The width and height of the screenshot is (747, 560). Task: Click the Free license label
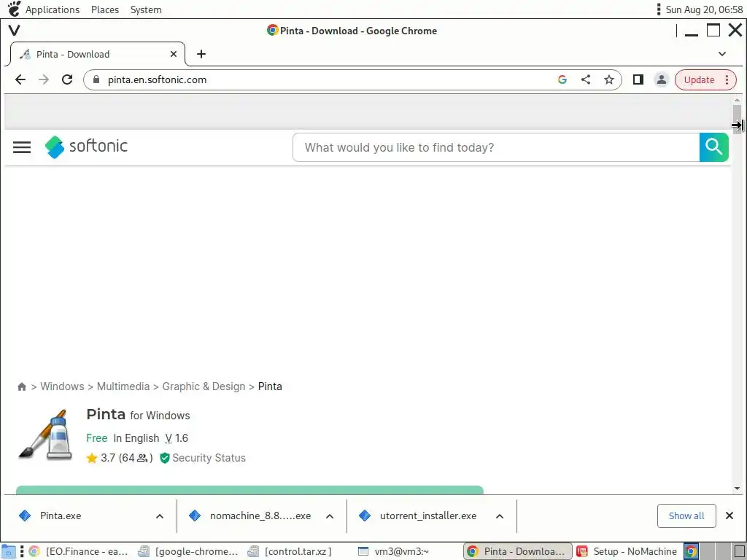tap(97, 438)
